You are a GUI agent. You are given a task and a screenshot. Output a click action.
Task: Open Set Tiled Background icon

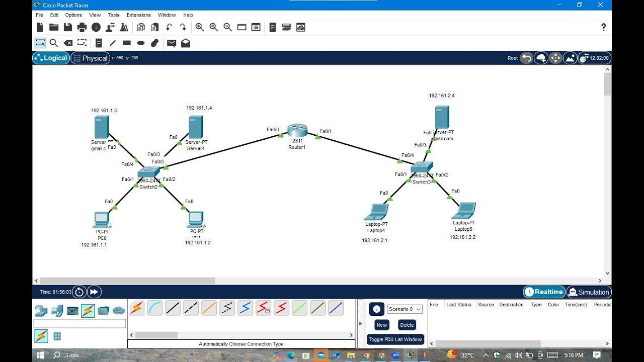click(570, 58)
